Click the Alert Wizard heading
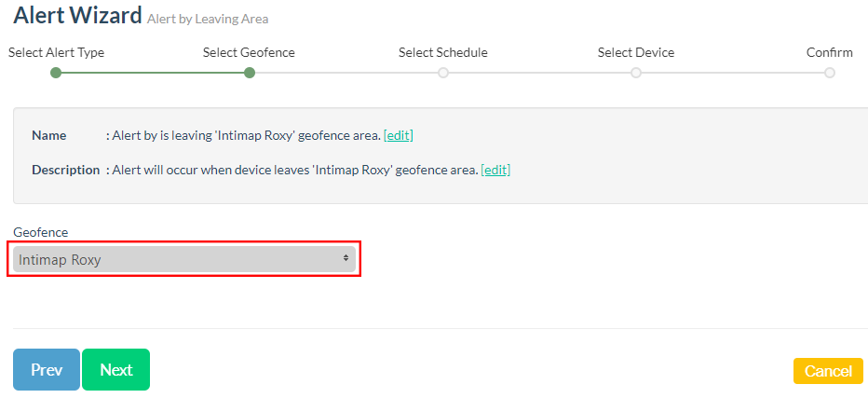 77,14
